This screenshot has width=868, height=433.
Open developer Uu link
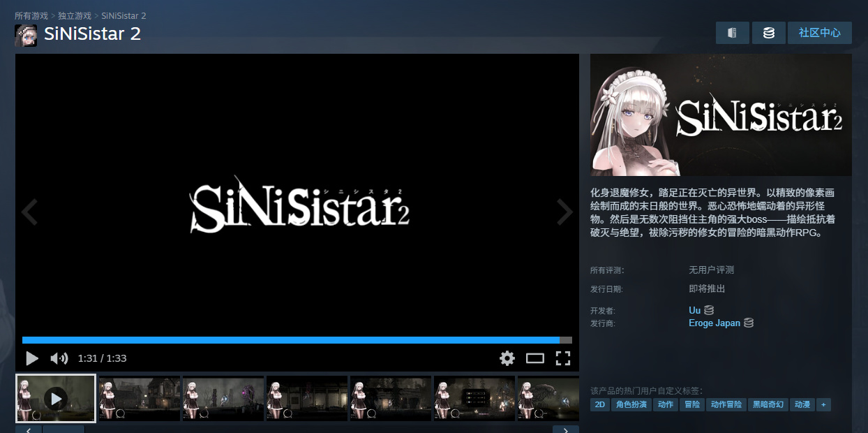[x=694, y=310]
